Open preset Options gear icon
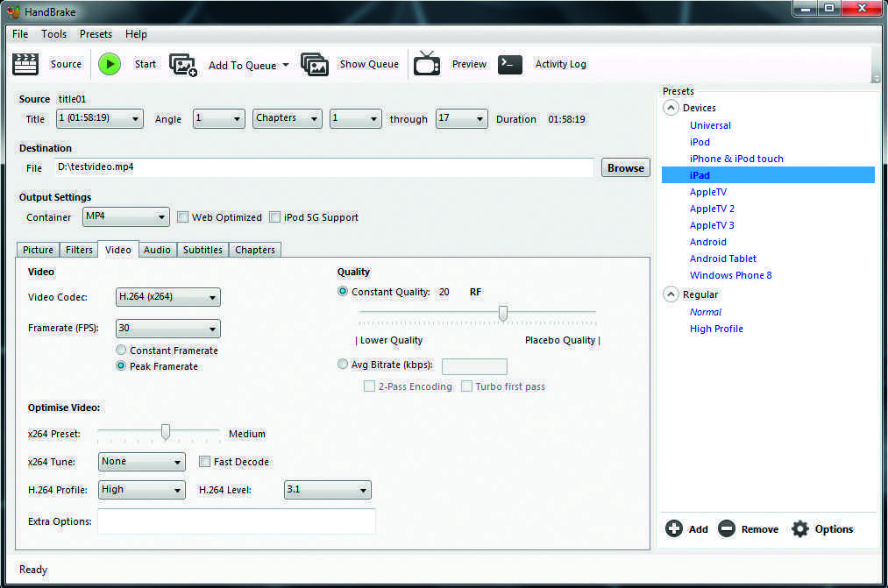888x588 pixels. (x=799, y=528)
